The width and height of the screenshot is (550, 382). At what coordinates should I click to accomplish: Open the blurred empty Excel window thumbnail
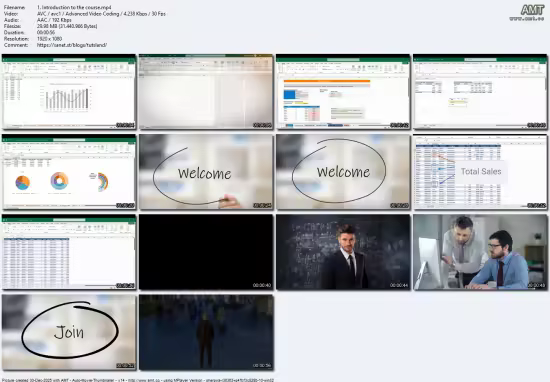coord(206,92)
